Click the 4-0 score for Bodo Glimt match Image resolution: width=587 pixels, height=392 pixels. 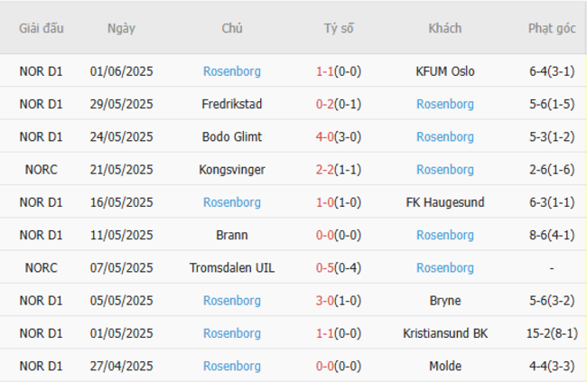coord(325,137)
